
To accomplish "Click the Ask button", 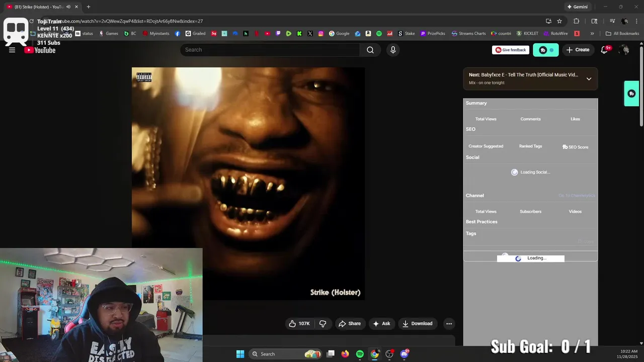I will click(x=381, y=324).
